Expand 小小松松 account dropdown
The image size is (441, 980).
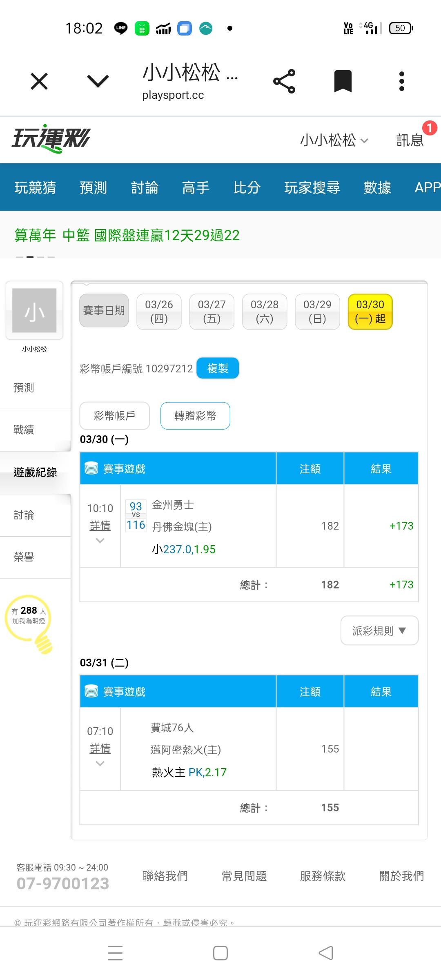click(334, 140)
